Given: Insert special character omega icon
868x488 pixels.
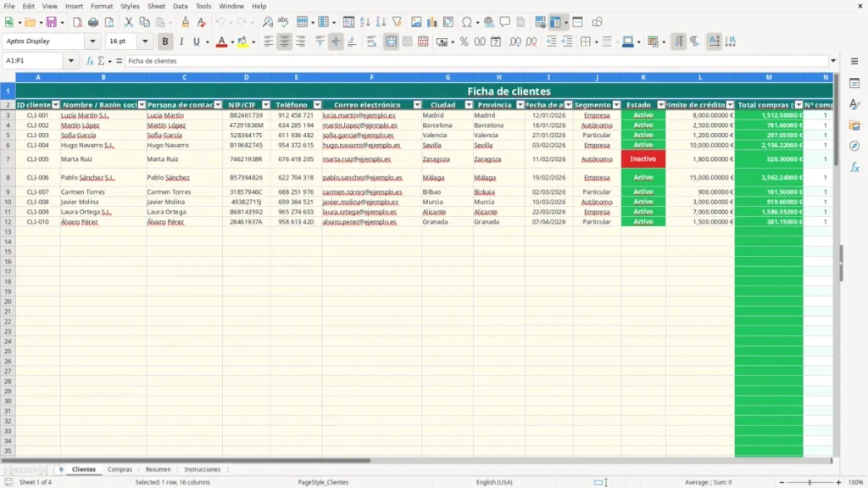Looking at the screenshot, I should [x=467, y=22].
